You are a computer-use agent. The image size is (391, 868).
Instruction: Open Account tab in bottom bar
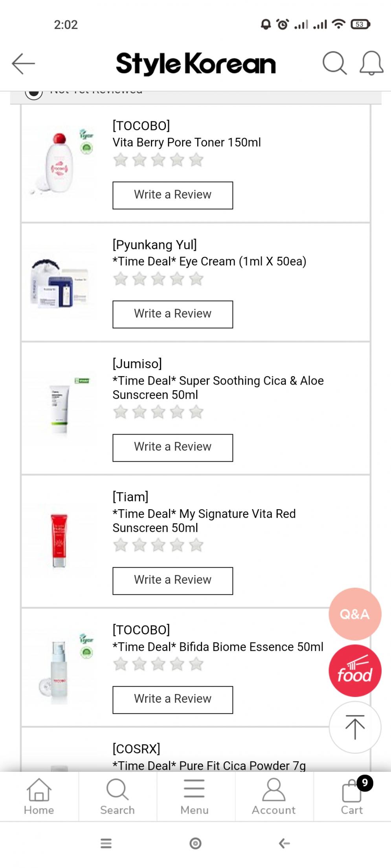(x=274, y=797)
